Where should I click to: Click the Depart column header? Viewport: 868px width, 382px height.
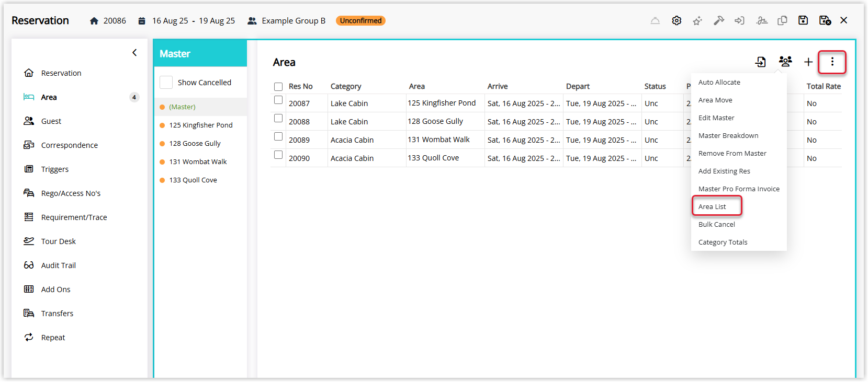[x=578, y=87]
